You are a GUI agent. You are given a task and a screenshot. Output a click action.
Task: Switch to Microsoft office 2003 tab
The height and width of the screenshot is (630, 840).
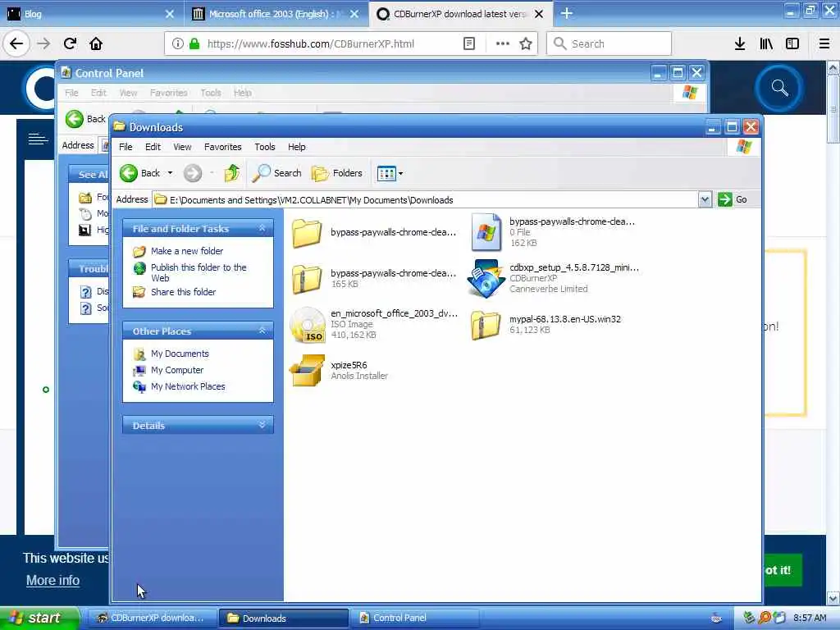pos(276,14)
